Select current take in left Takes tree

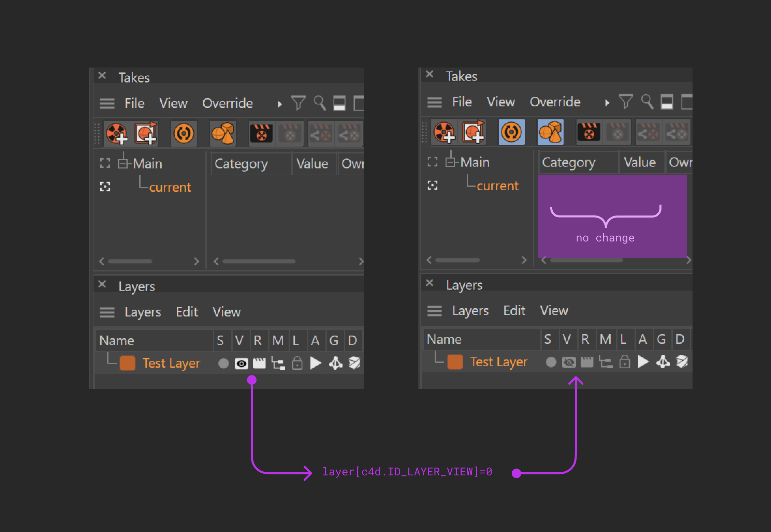(170, 187)
